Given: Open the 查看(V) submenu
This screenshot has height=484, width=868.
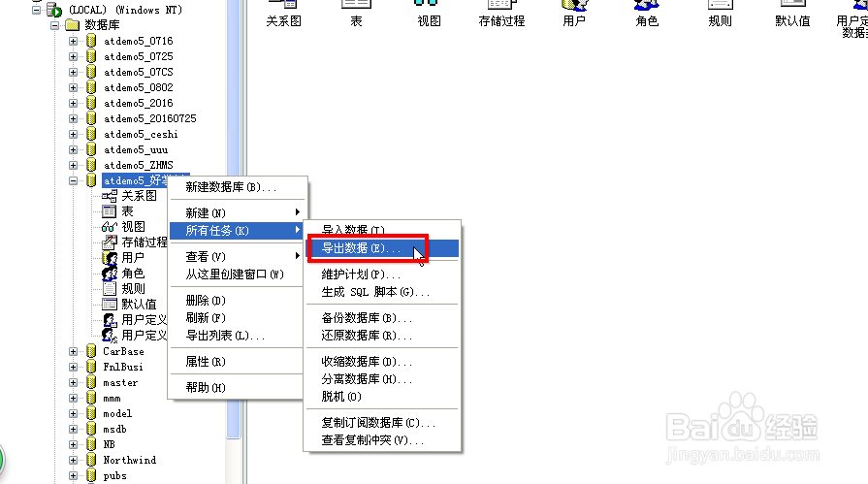Looking at the screenshot, I should 237,256.
